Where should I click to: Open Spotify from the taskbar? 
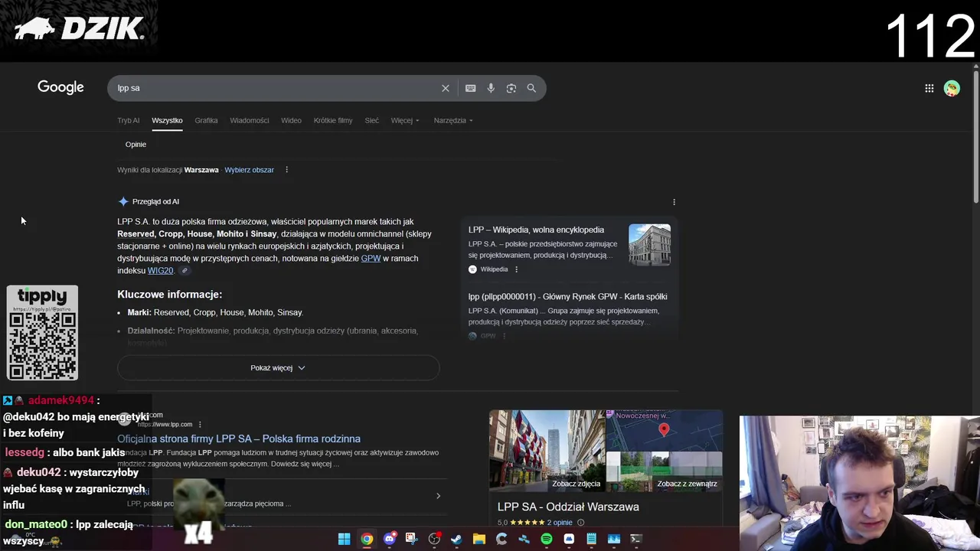tap(547, 539)
